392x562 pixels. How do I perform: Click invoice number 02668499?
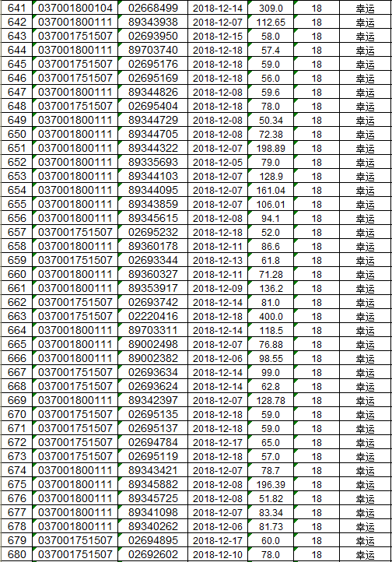coord(153,8)
